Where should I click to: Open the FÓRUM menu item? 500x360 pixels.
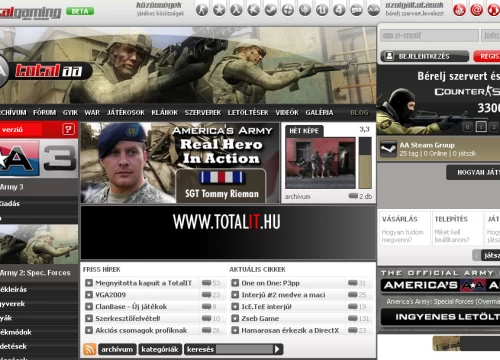(x=45, y=113)
